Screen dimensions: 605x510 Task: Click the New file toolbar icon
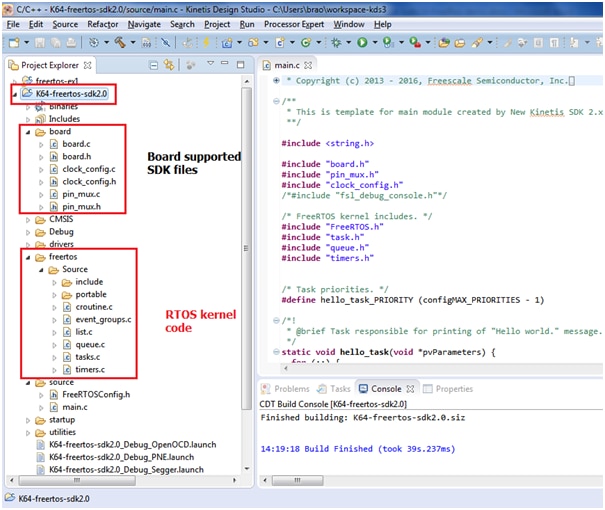pos(13,43)
